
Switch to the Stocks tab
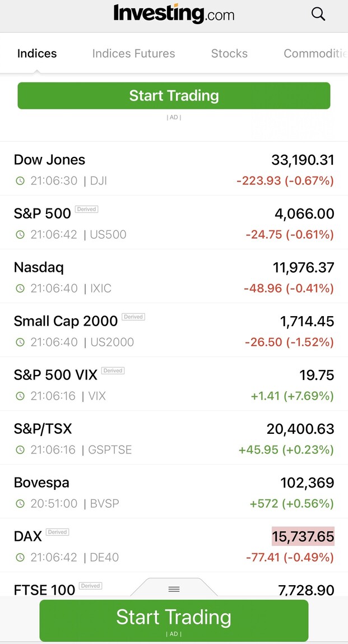coord(229,54)
